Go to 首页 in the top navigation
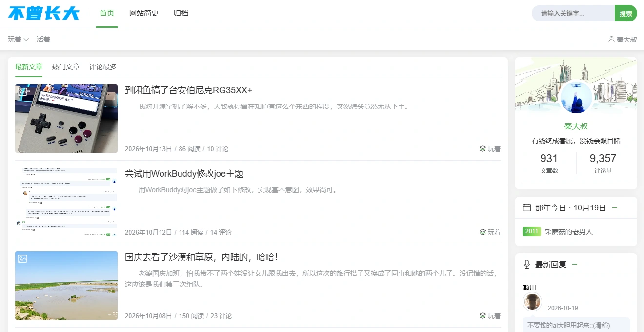The height and width of the screenshot is (332, 644). tap(107, 13)
